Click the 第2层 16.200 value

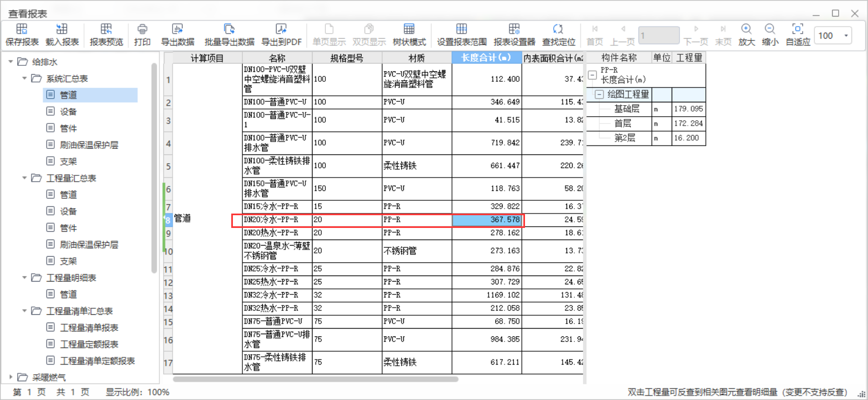click(689, 138)
